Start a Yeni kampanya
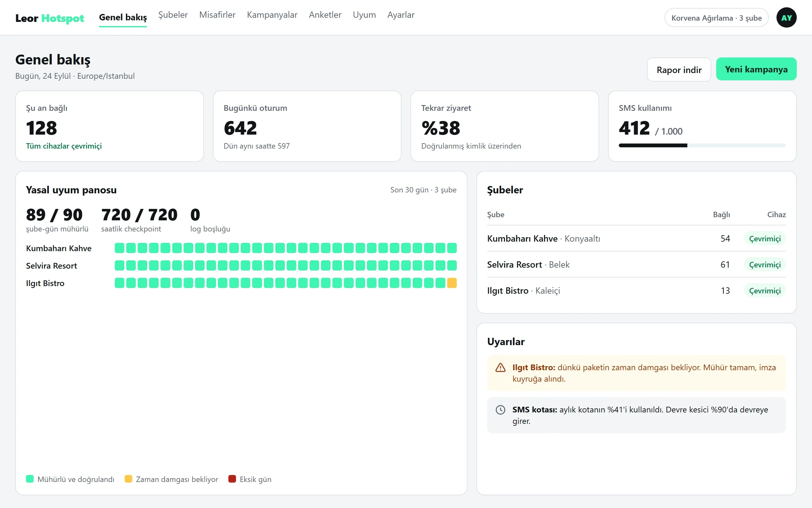812x508 pixels. coord(756,69)
